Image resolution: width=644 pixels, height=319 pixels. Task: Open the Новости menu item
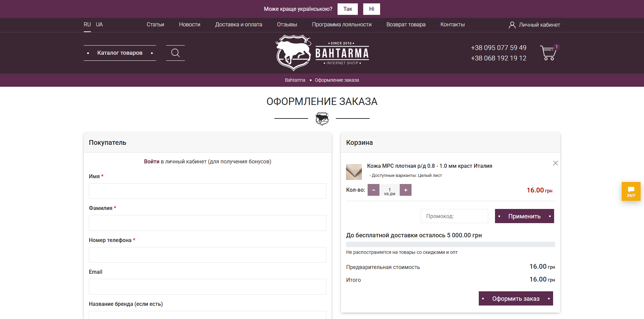click(190, 25)
